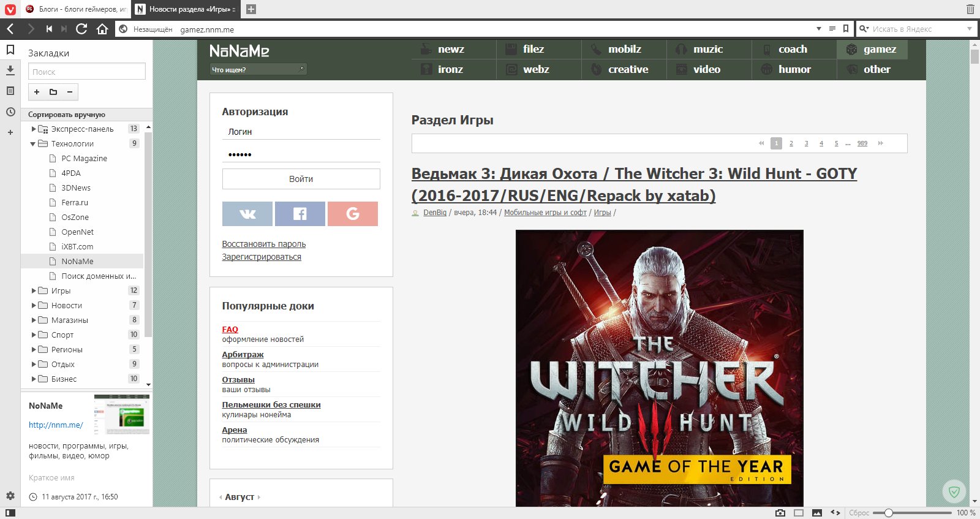
Task: Create a new bookmark folder
Action: pos(53,92)
